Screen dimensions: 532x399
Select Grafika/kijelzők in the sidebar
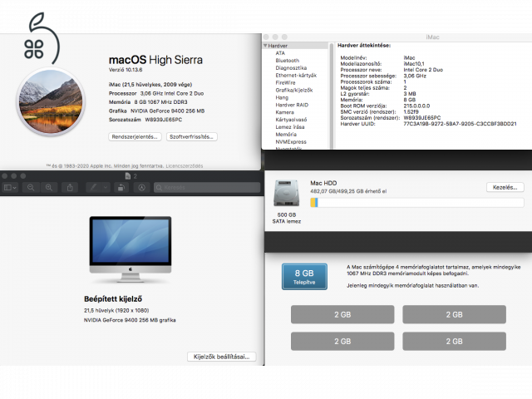pos(293,90)
